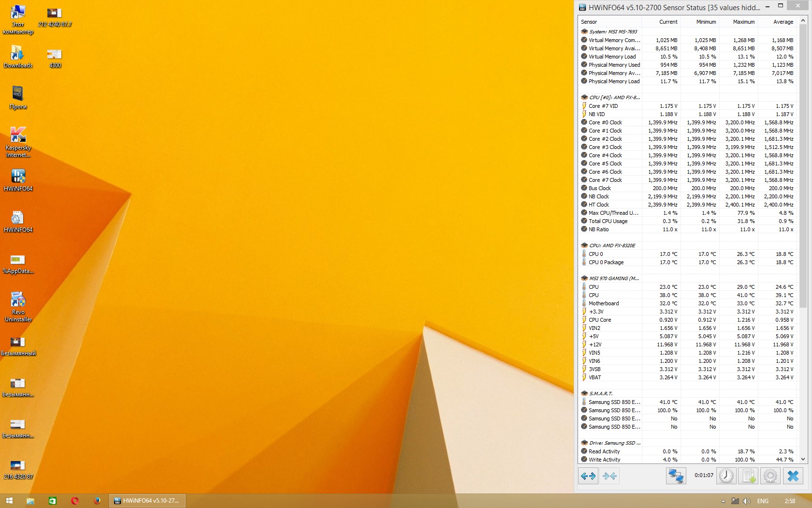Open the volume control tray icon

[746, 501]
